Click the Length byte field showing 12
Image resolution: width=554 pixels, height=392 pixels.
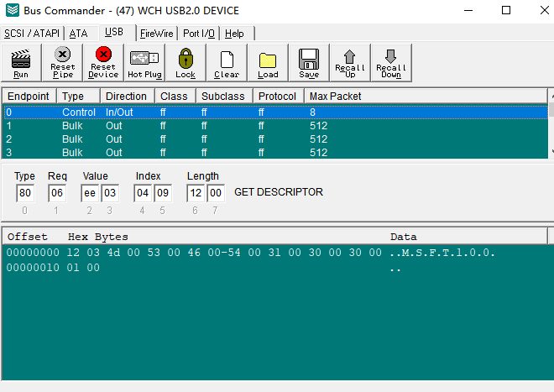click(x=196, y=193)
